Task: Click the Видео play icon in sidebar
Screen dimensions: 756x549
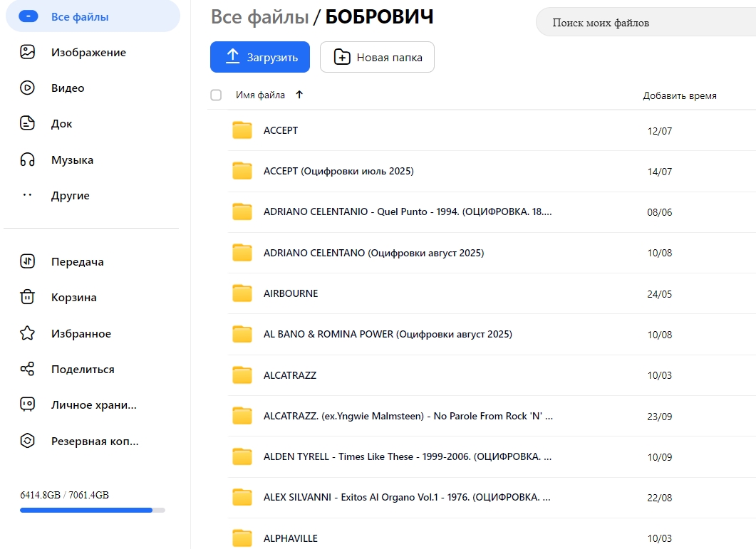Action: coord(28,88)
